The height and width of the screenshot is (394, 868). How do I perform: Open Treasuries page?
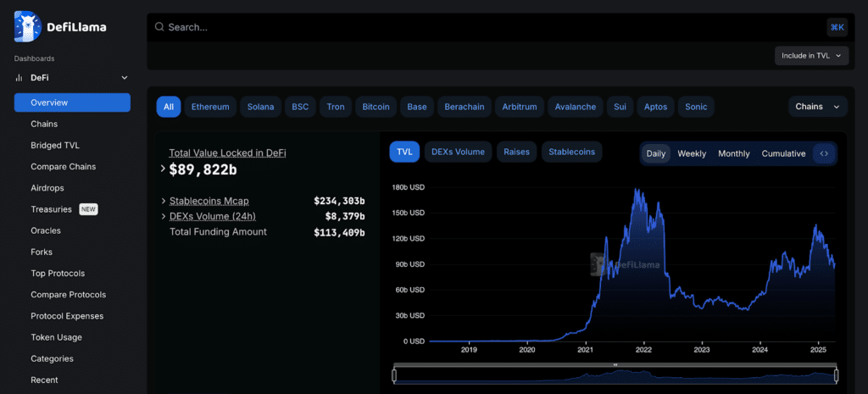click(x=52, y=209)
